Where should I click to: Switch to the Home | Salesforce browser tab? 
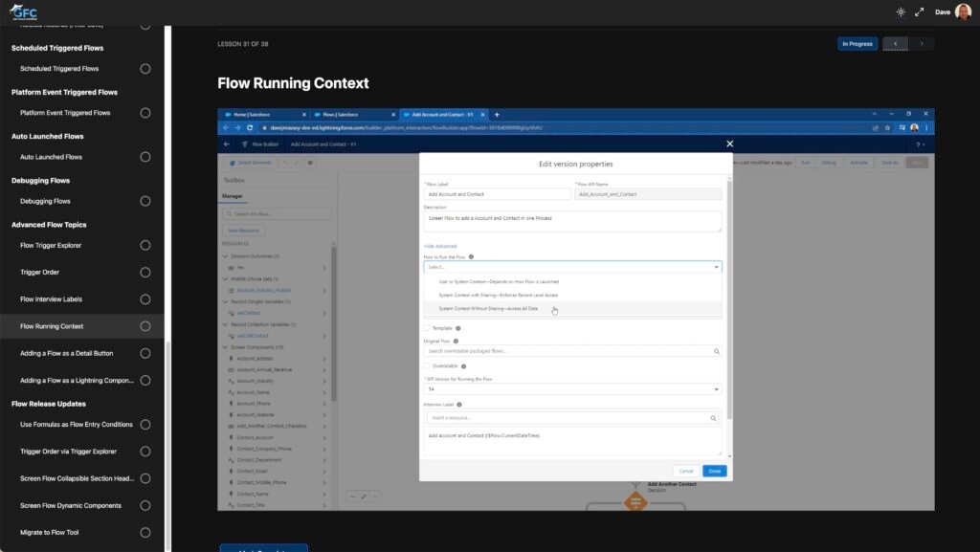tap(265, 115)
